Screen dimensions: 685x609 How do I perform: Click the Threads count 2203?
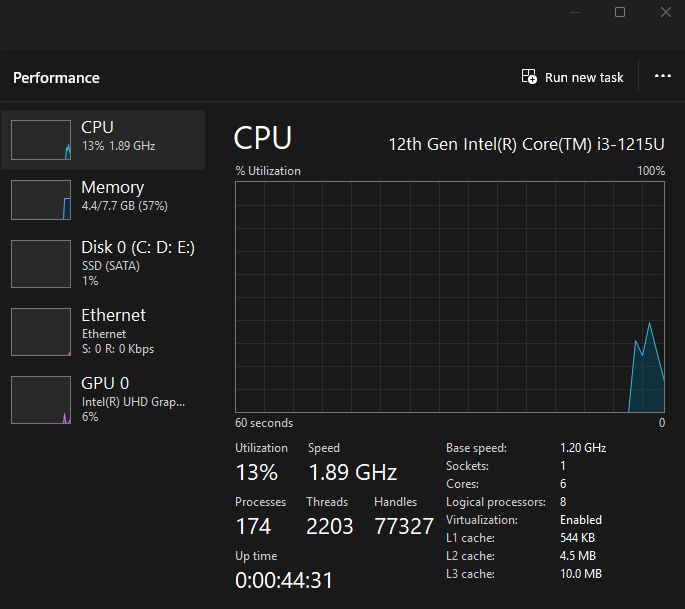coord(329,526)
